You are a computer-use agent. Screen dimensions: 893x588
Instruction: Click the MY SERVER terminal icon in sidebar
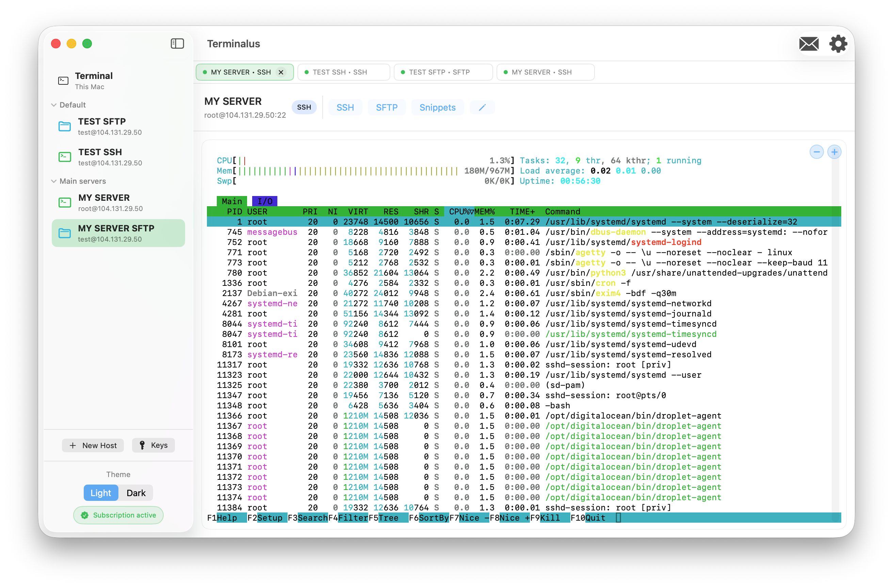pos(65,202)
